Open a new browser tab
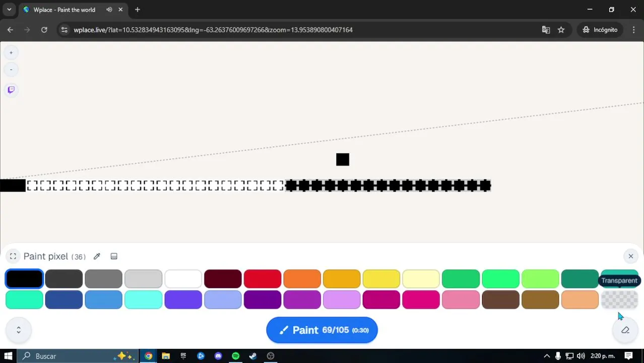This screenshot has height=363, width=644. coord(137,10)
